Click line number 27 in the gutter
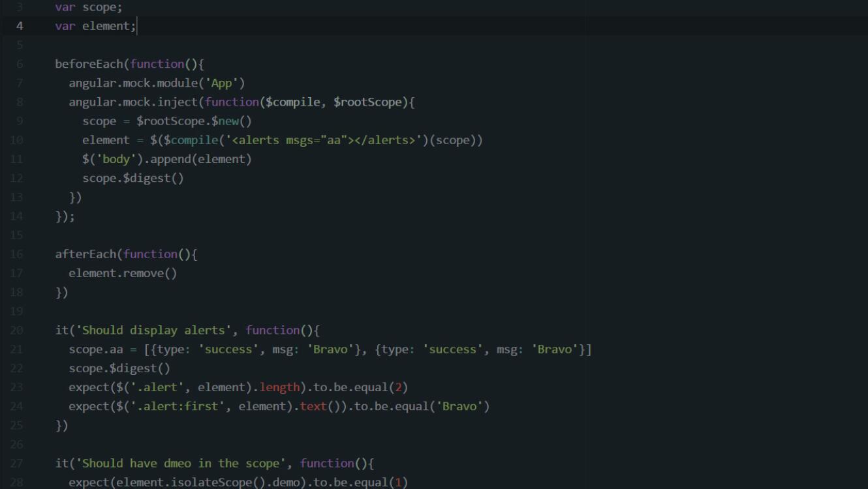This screenshot has width=868, height=489. [x=17, y=464]
